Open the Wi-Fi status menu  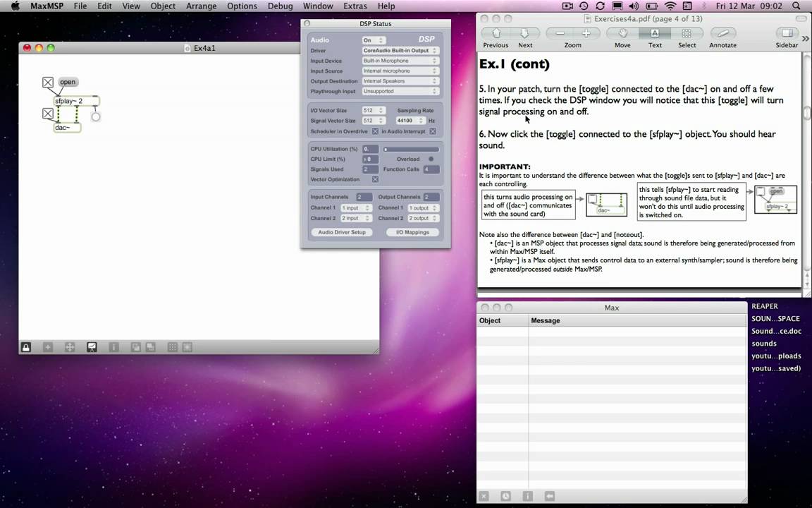[670, 6]
